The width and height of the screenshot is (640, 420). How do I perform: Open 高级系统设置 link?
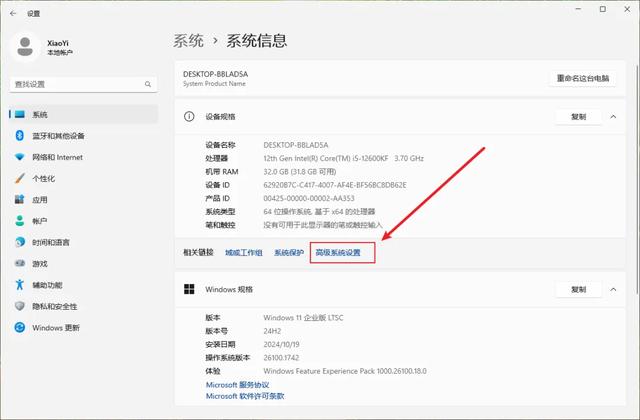(338, 253)
